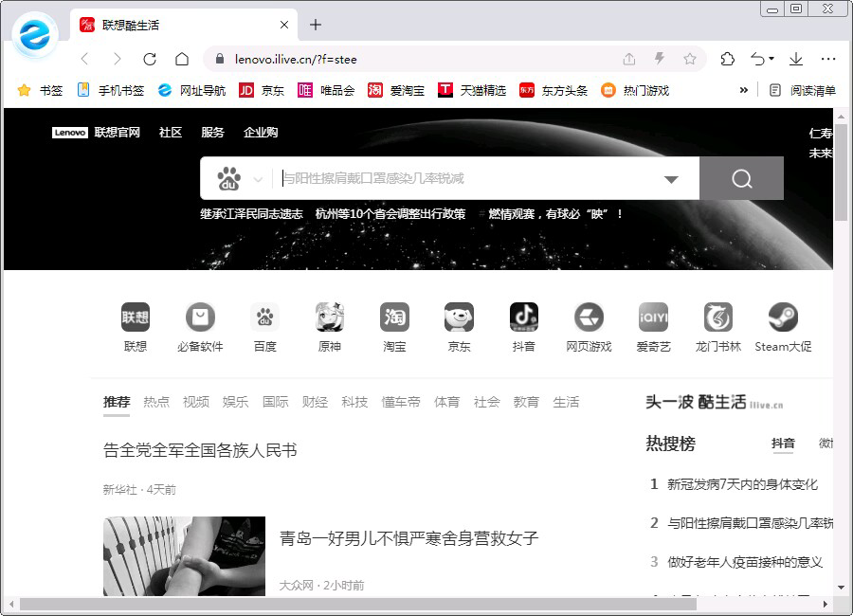Expand the search suggestions dropdown triangle
This screenshot has height=616, width=853.
[671, 179]
